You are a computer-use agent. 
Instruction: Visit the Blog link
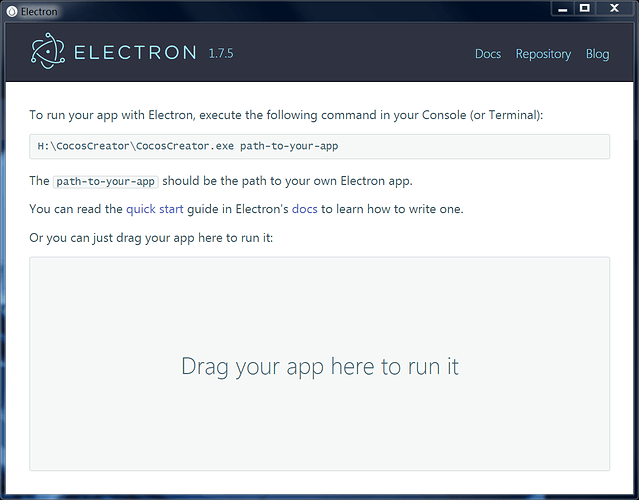(x=597, y=54)
